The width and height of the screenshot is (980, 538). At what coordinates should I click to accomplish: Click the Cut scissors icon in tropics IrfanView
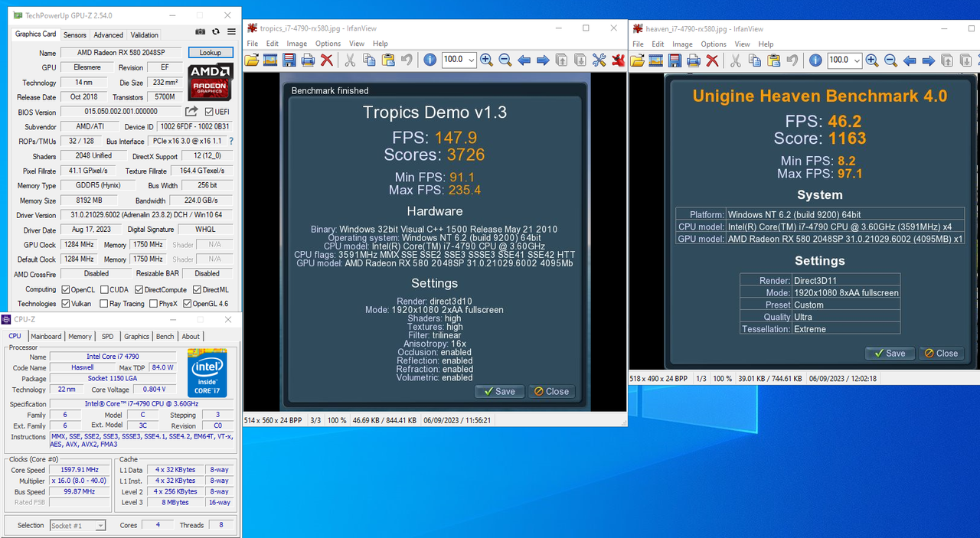click(x=350, y=60)
